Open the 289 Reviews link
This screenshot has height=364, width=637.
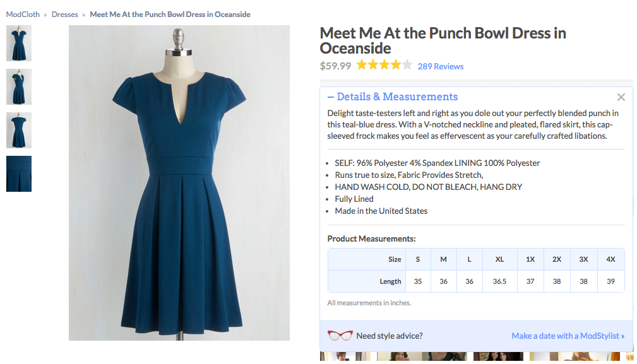tap(441, 66)
